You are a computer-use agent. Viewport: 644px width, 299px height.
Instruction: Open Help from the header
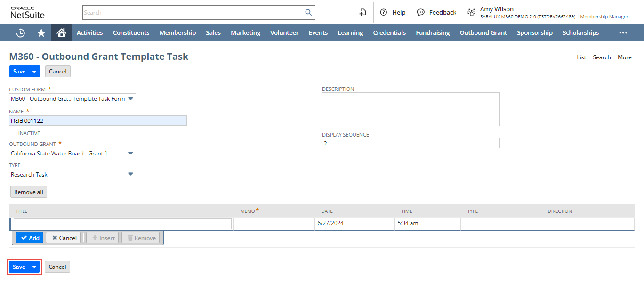tap(393, 13)
